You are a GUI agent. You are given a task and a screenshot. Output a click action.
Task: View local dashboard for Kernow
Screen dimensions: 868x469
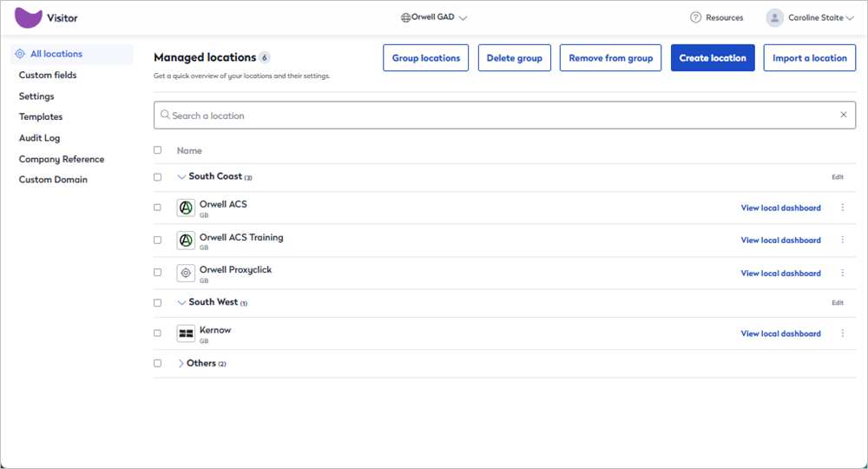(780, 334)
